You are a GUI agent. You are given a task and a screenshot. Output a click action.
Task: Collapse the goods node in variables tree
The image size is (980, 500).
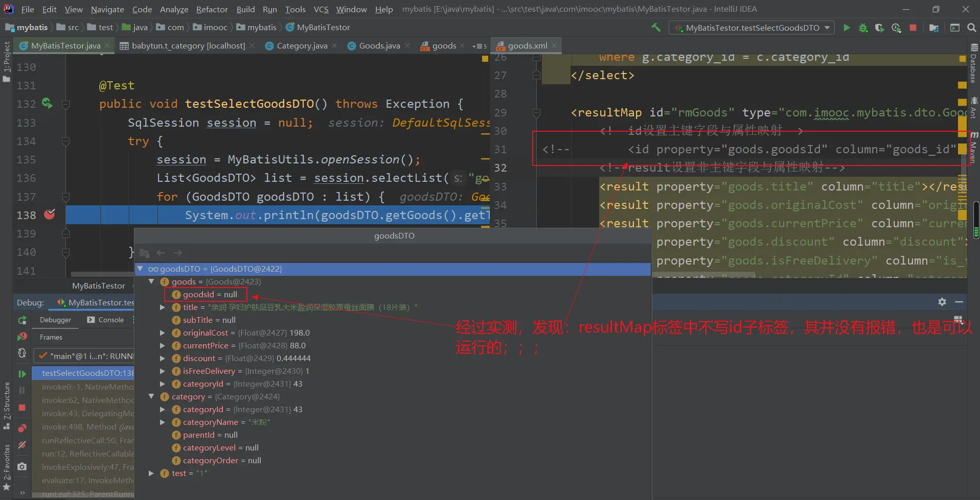(x=151, y=281)
